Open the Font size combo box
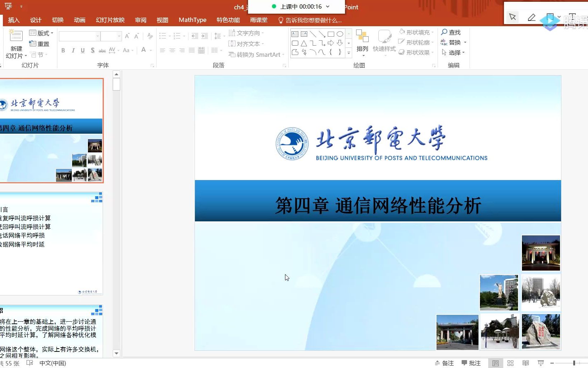Image resolution: width=588 pixels, height=368 pixels. 111,36
